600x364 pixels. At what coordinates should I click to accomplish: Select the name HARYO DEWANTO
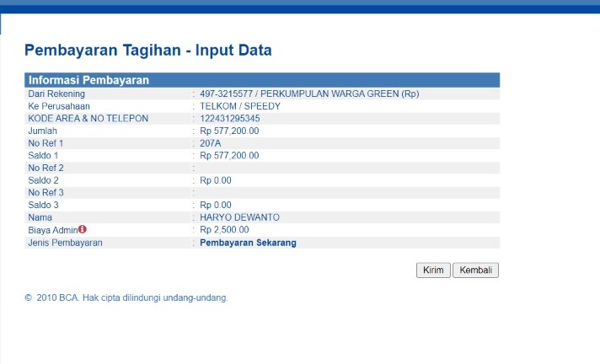[239, 217]
